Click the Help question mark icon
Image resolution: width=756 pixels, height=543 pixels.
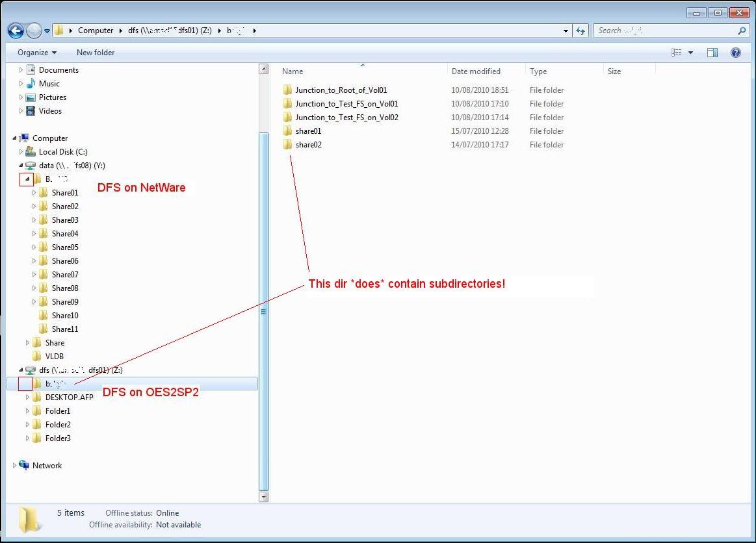click(735, 53)
